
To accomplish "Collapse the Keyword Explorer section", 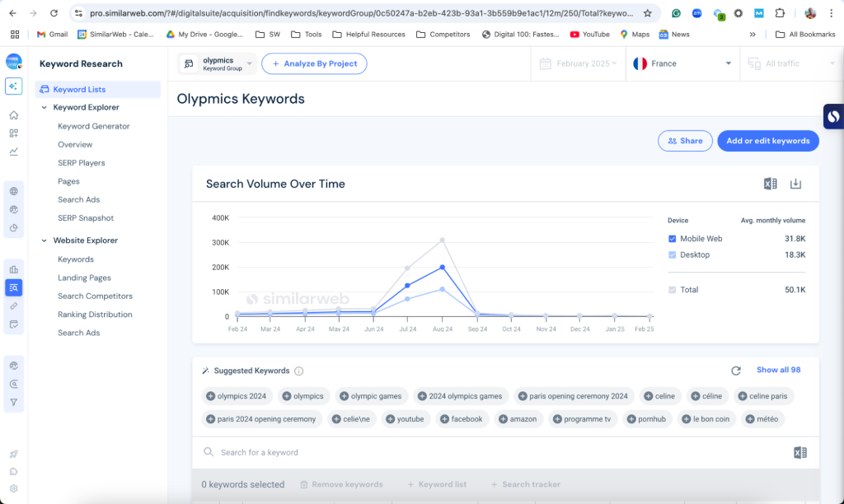I will 45,107.
